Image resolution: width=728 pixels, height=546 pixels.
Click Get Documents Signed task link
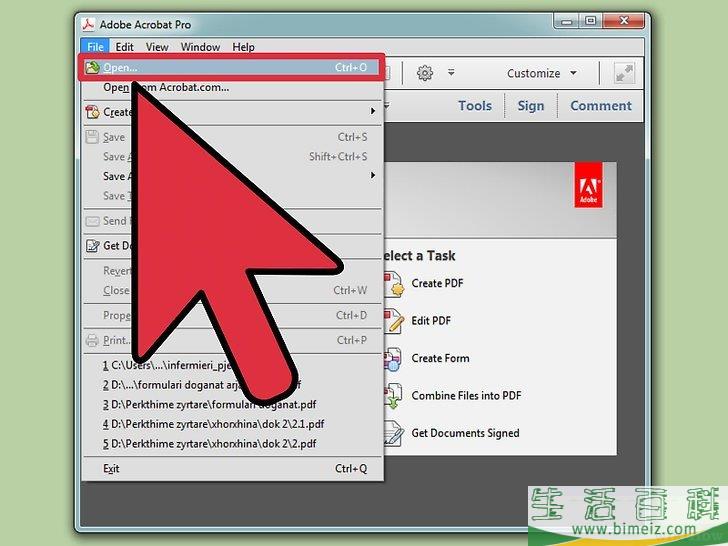point(465,433)
